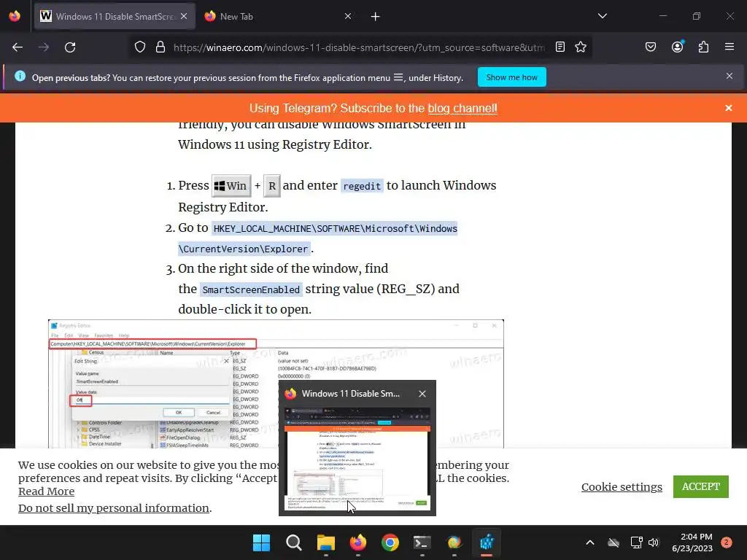This screenshot has width=747, height=560.
Task: Switch to Windows 11 Disable SmartScreen tab
Action: click(115, 17)
